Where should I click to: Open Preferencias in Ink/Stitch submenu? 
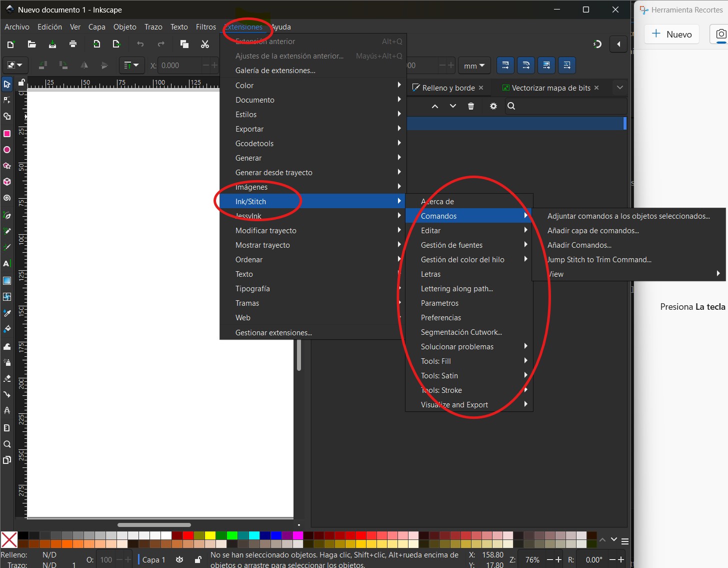(x=468, y=317)
